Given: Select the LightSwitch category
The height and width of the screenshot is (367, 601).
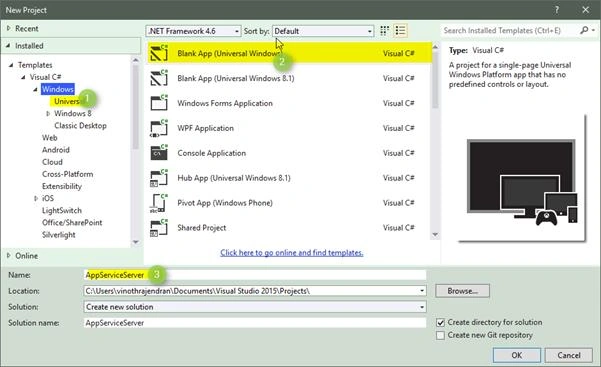Looking at the screenshot, I should click(x=62, y=211).
